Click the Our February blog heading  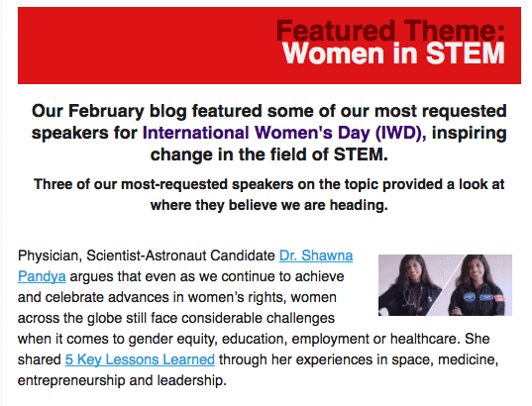coord(269,133)
